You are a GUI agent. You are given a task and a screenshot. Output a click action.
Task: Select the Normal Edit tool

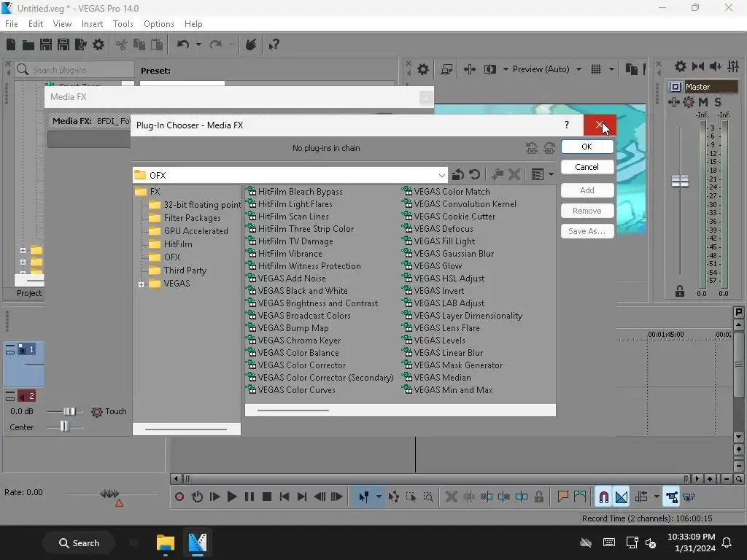(x=363, y=497)
